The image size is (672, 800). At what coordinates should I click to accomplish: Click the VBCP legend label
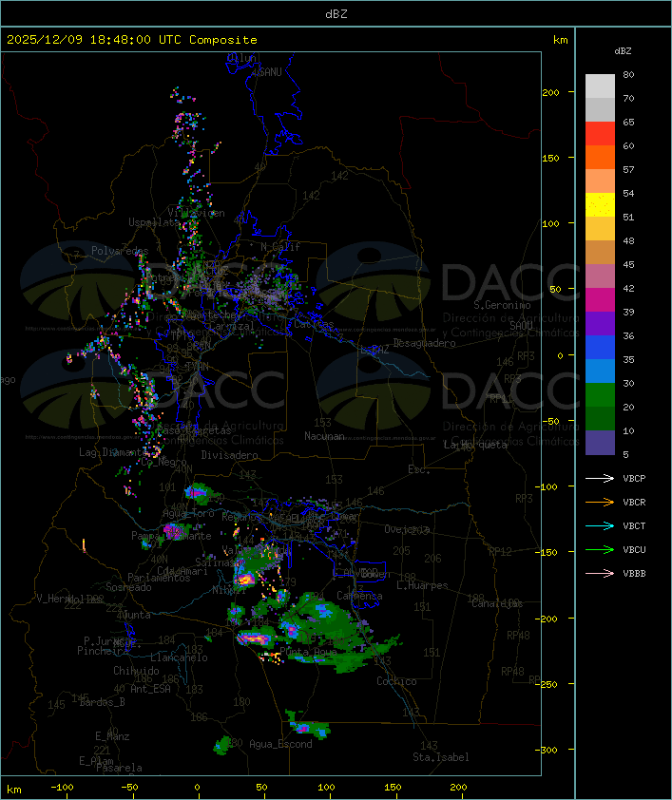pos(634,479)
